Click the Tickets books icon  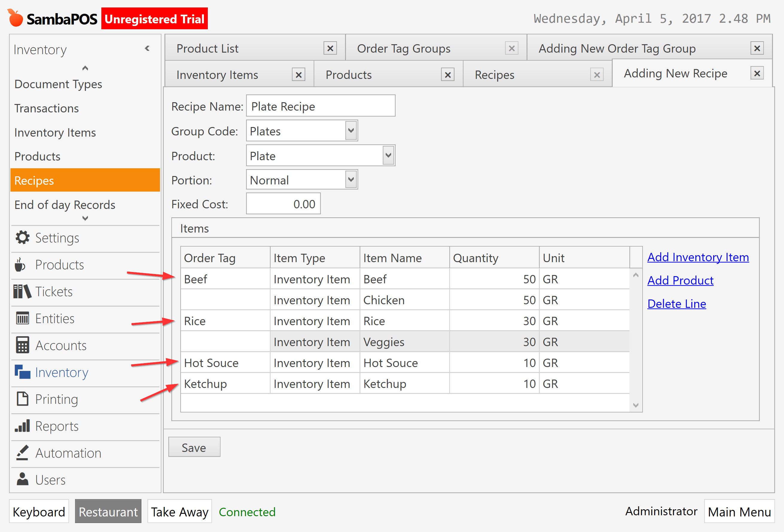pos(22,292)
